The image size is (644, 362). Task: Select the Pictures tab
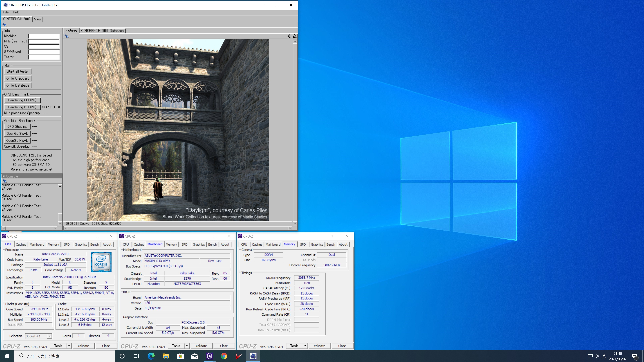(71, 30)
